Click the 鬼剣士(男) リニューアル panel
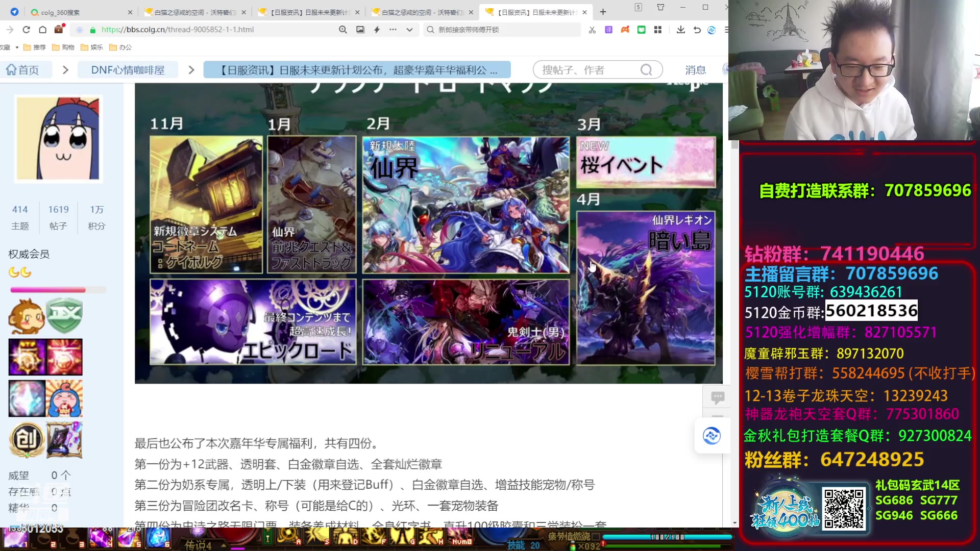This screenshot has width=980, height=551. pyautogui.click(x=465, y=321)
